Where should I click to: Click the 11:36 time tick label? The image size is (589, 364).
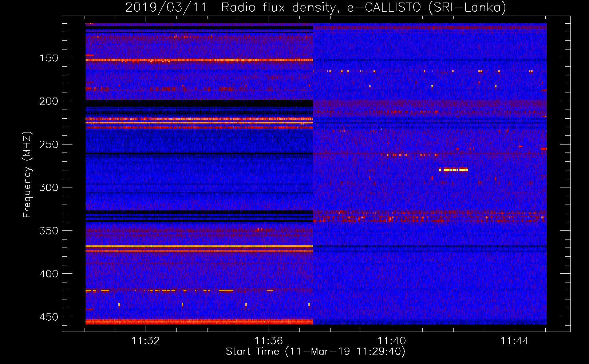click(269, 341)
